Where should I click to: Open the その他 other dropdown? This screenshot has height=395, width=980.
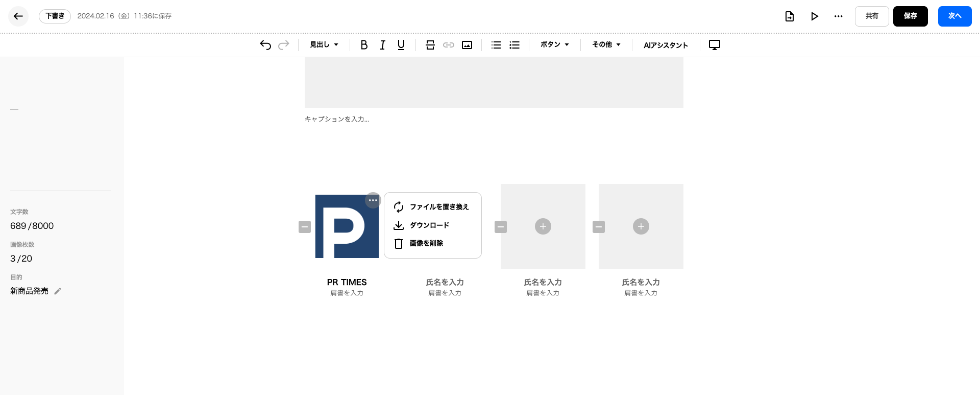[x=606, y=45]
